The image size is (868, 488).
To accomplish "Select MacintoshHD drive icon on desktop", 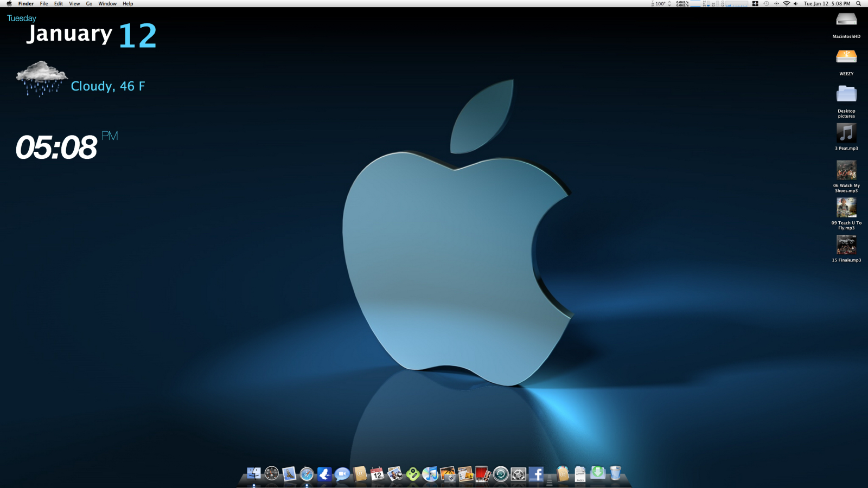I will tap(846, 20).
